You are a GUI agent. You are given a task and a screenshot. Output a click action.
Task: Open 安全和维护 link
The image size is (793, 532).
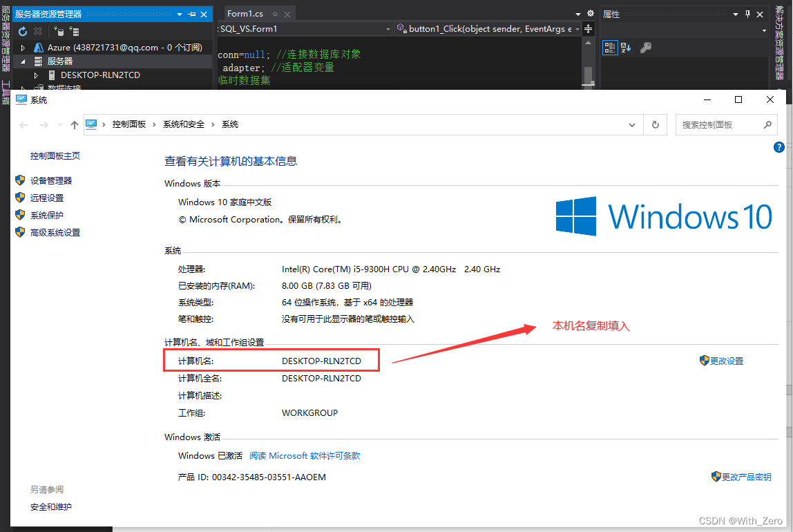point(51,506)
